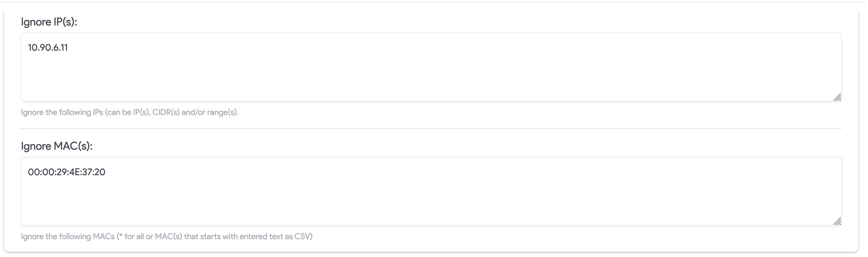The image size is (868, 257).
Task: Select the IP value 10.90.6.11
Action: 48,48
